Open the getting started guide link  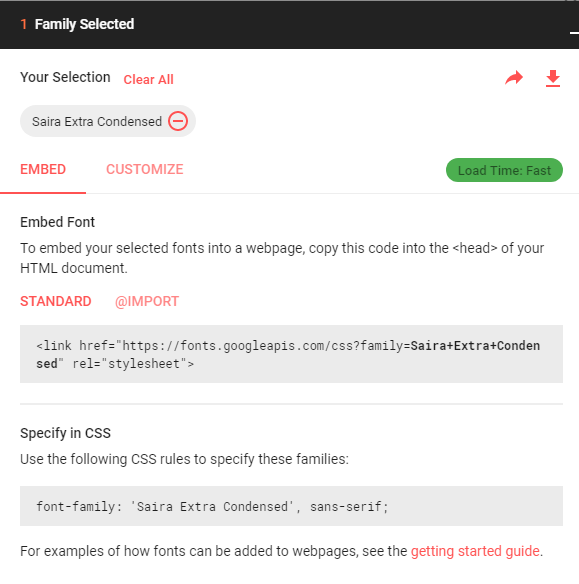click(x=475, y=551)
